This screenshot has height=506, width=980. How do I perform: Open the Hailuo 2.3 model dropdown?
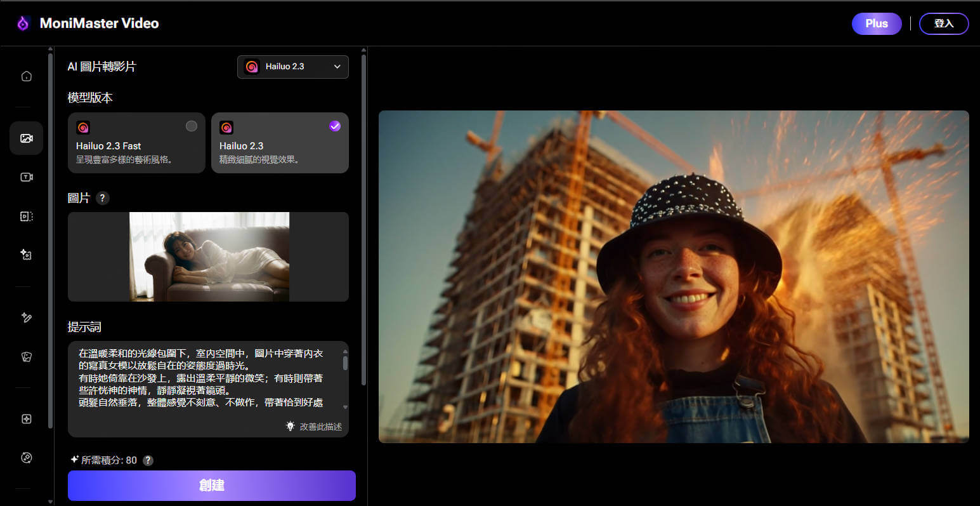[x=293, y=67]
